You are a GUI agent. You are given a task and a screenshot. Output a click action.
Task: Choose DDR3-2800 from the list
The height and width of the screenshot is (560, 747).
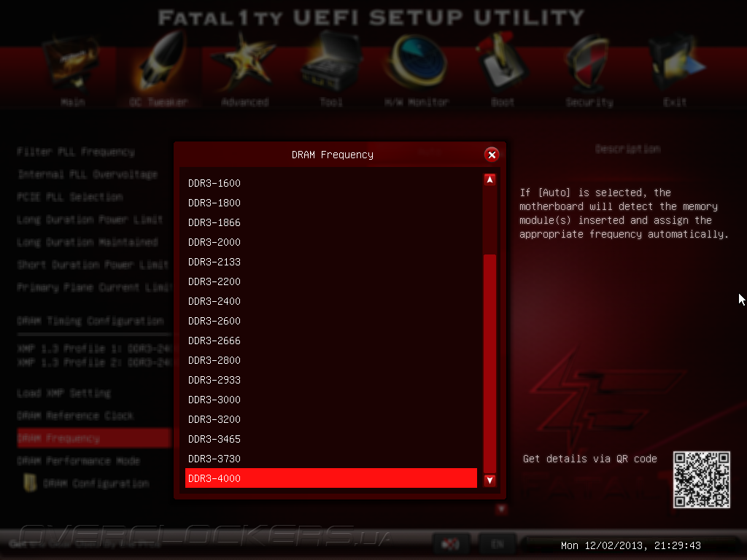click(331, 360)
